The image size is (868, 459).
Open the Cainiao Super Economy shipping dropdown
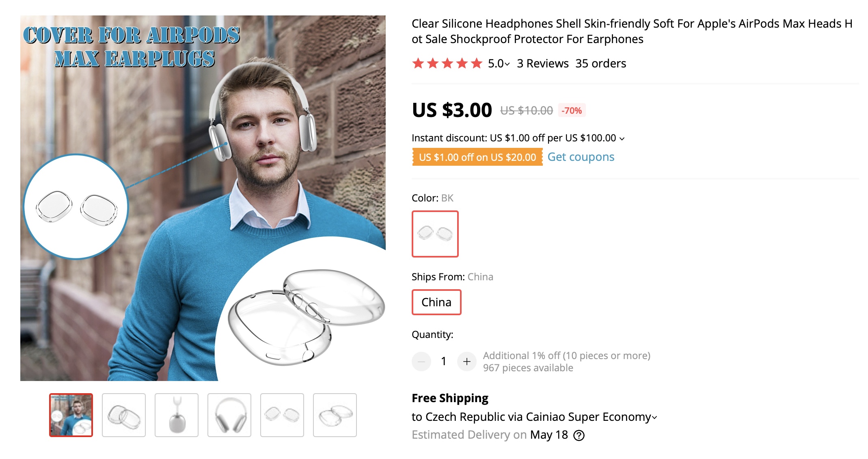pos(654,418)
